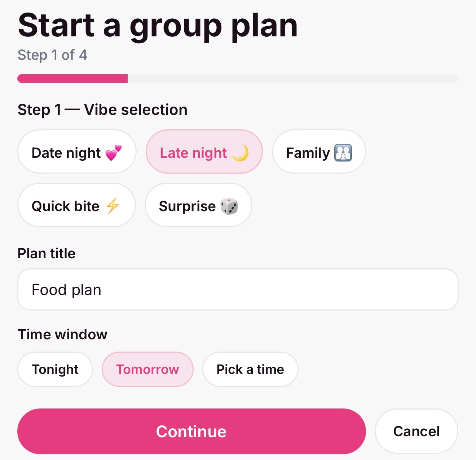Cancel the group plan setup
Screen dimensions: 476x460
click(x=416, y=431)
